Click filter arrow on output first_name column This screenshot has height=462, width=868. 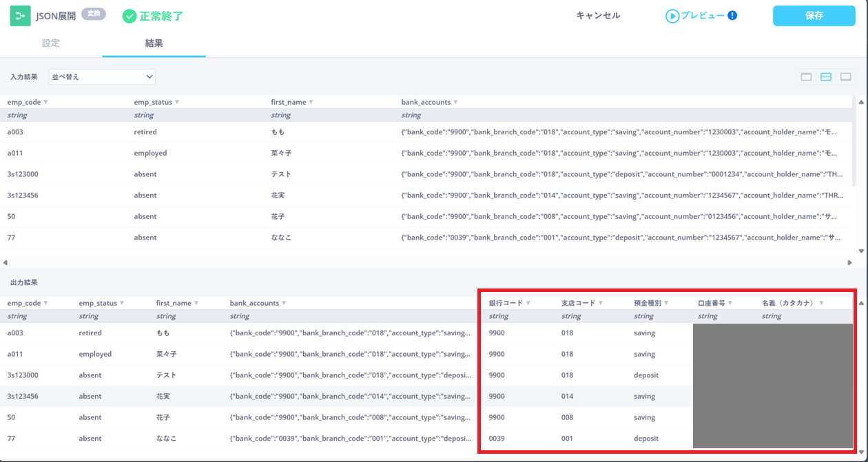(x=196, y=303)
